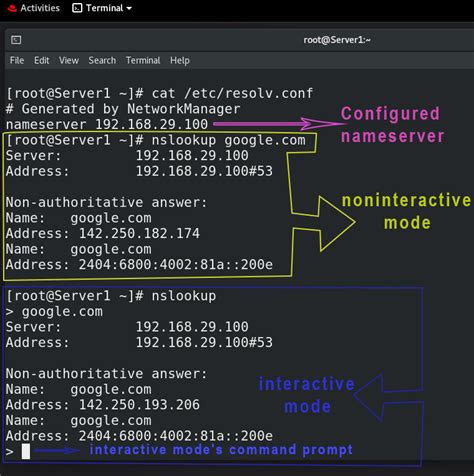The height and width of the screenshot is (476, 474).
Task: Click the new tab icon in titlebar
Action: coord(16,40)
